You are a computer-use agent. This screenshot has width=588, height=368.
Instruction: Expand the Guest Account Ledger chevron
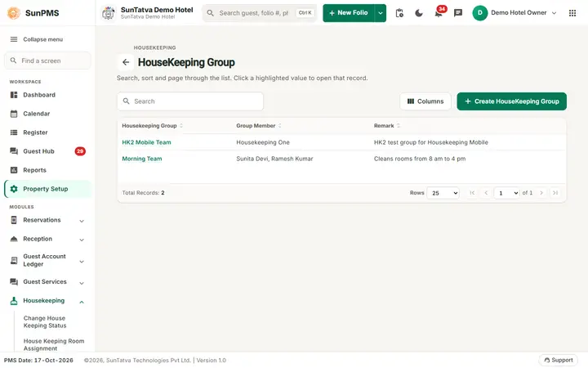click(82, 262)
